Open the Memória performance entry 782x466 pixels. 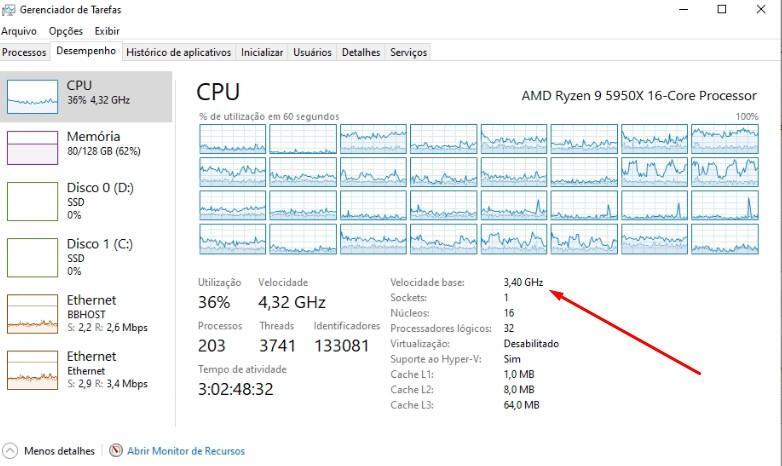(86, 148)
